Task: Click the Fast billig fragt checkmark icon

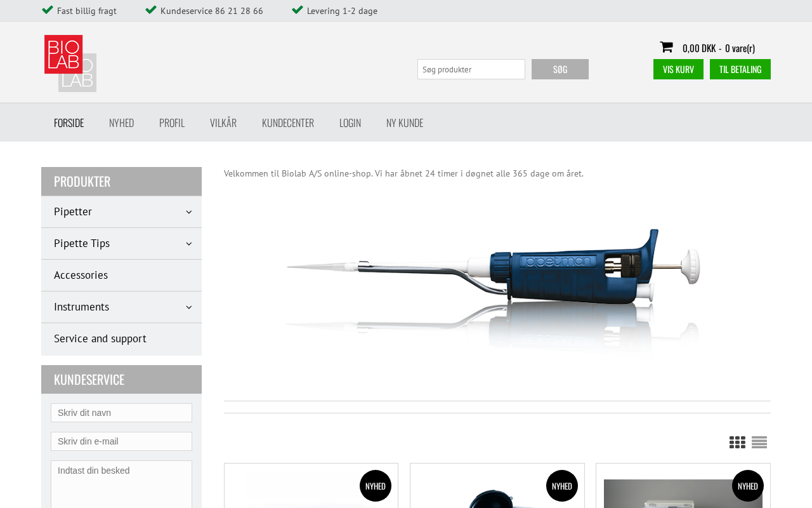Action: pos(48,10)
